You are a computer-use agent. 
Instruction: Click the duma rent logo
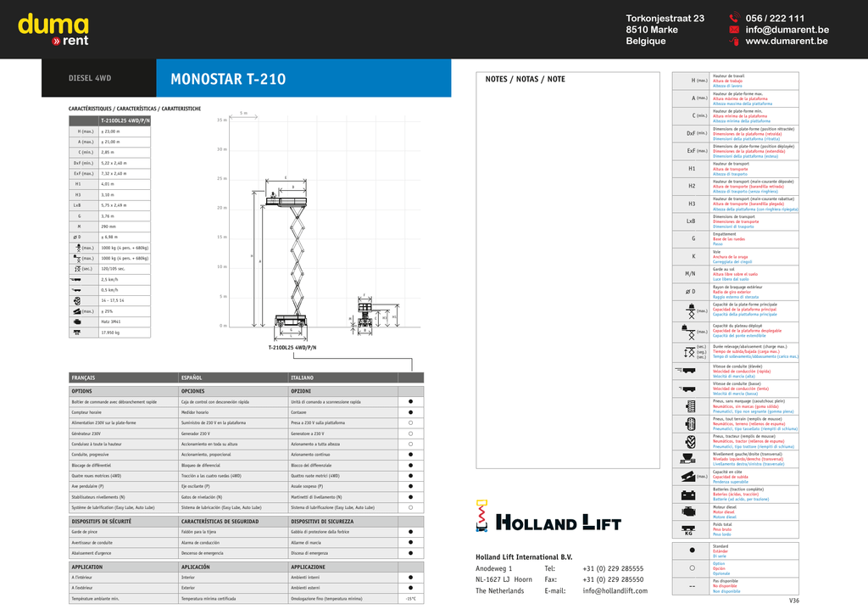pos(53,30)
